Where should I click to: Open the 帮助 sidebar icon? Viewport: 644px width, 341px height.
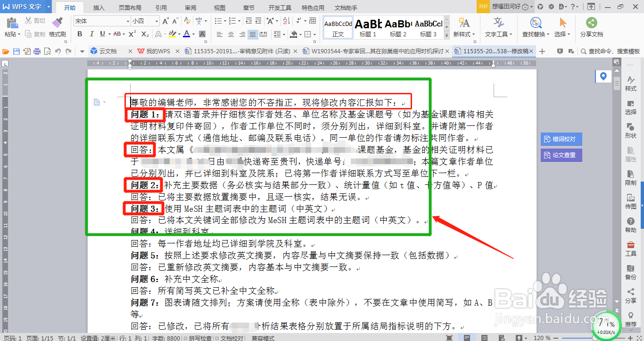(x=630, y=225)
